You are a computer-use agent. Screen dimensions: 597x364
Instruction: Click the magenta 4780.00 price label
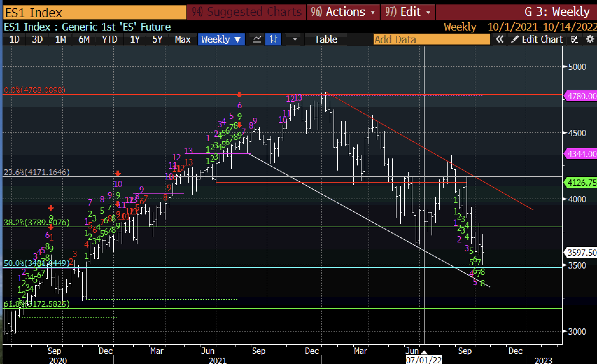point(581,96)
